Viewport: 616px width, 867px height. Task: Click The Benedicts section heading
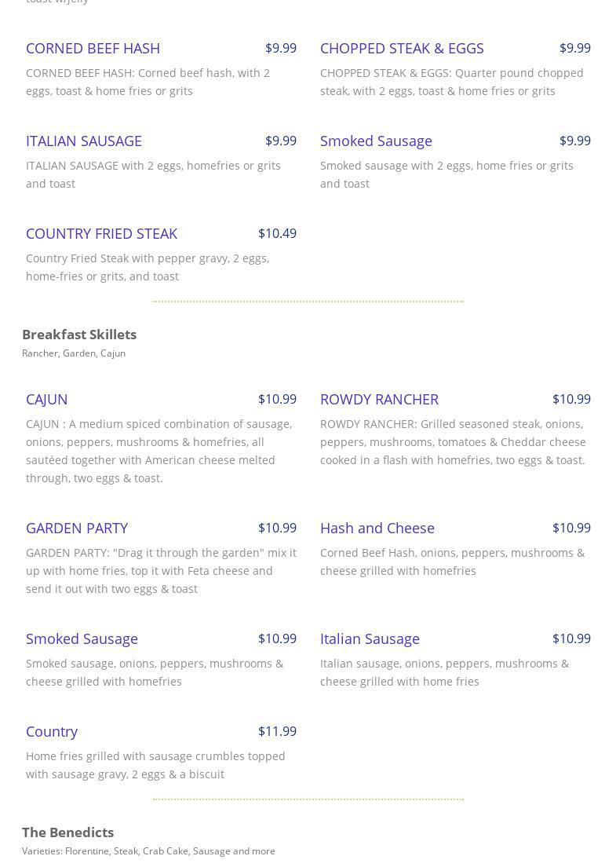tap(67, 832)
